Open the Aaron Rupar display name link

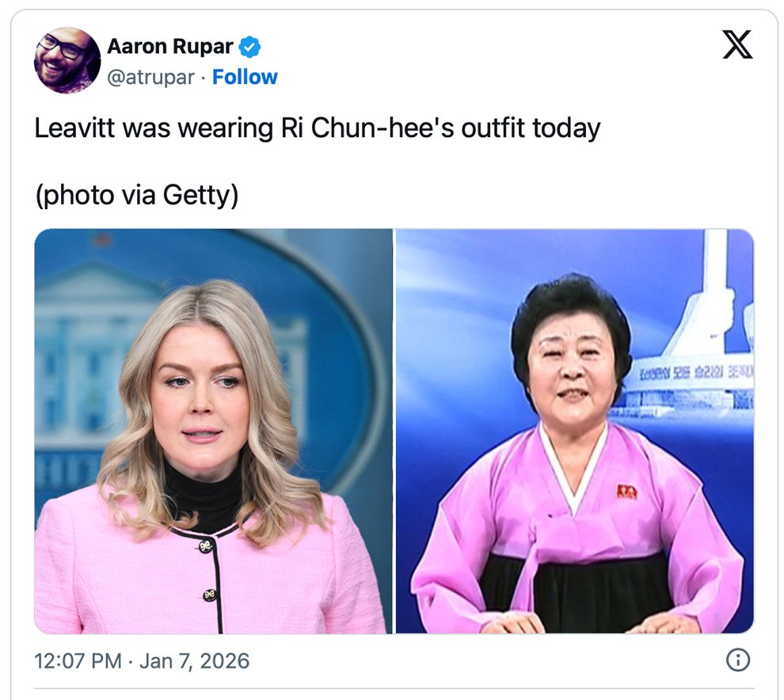pyautogui.click(x=170, y=47)
